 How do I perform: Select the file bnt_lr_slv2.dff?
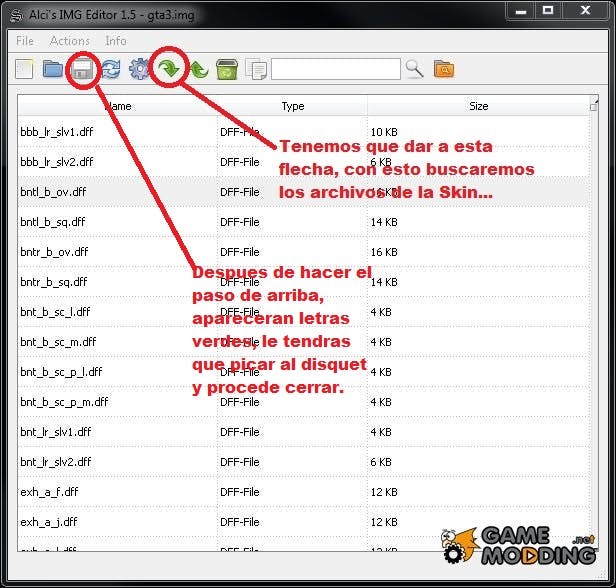(55, 462)
